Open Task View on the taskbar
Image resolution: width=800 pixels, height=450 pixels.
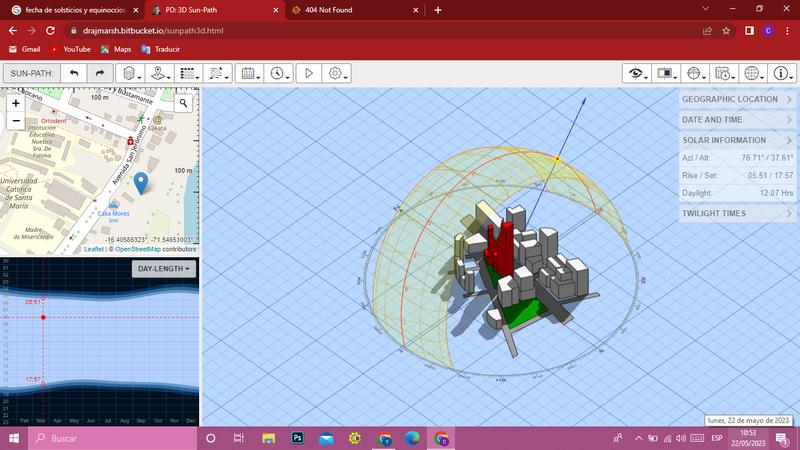pos(239,438)
